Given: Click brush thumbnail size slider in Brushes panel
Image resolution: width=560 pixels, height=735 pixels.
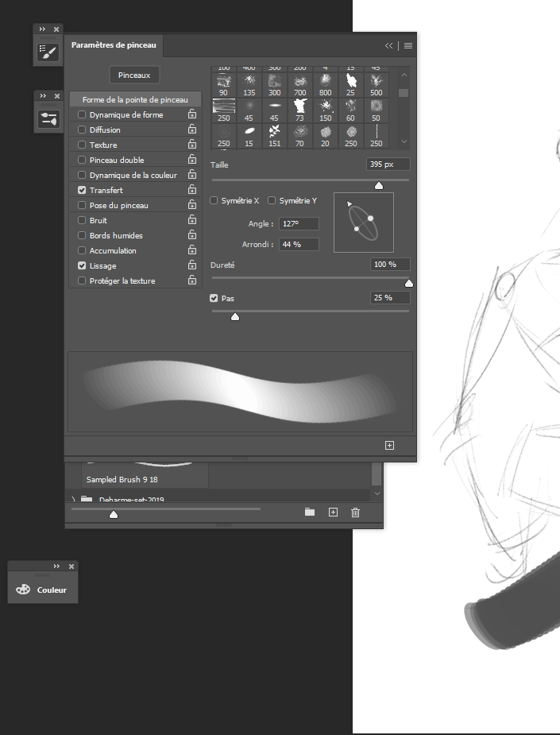Looking at the screenshot, I should [114, 514].
